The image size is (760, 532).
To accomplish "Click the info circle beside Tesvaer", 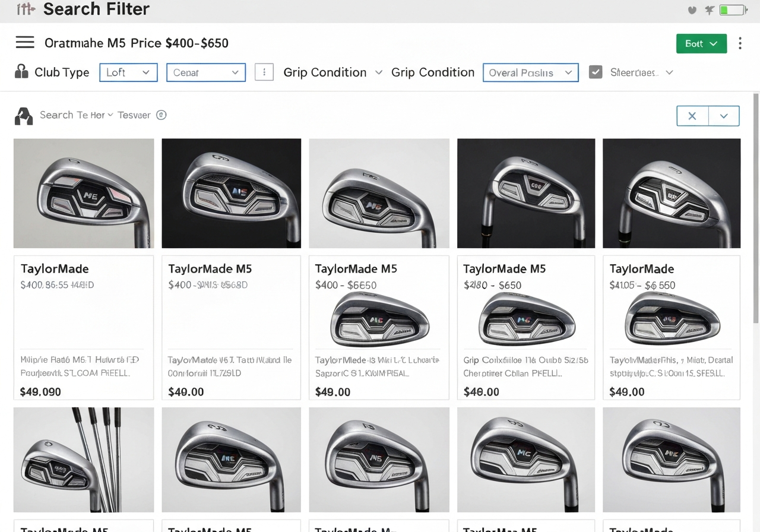I will [161, 115].
